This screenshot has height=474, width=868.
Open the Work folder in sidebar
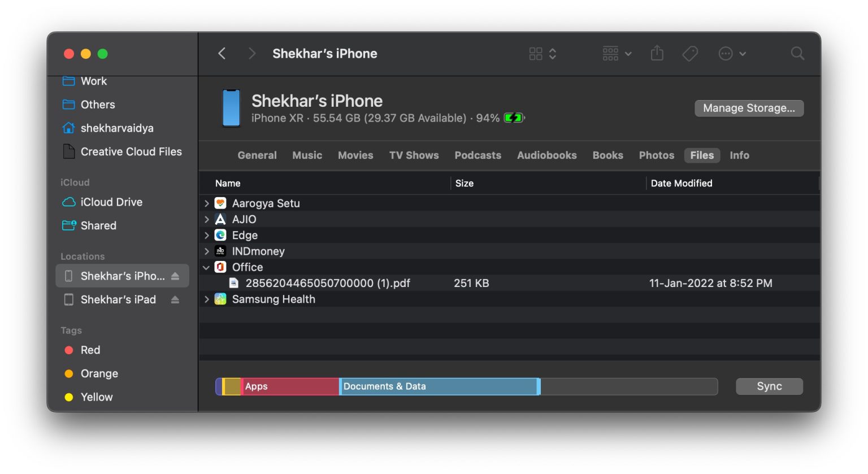pos(94,81)
